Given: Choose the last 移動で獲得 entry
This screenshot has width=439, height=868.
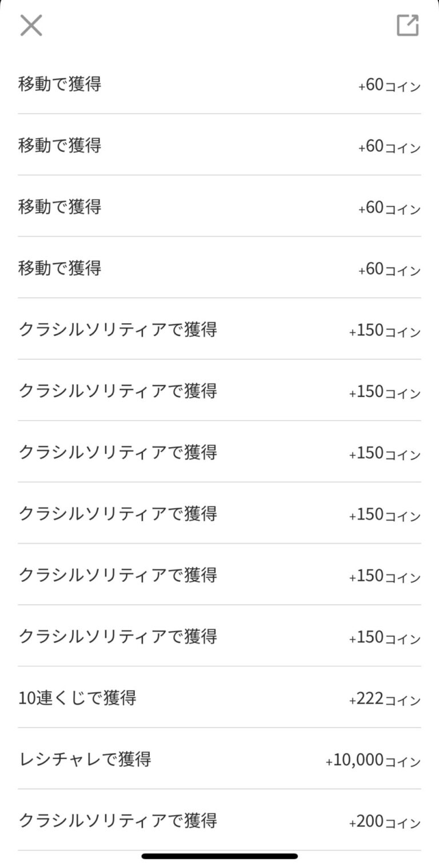Looking at the screenshot, I should 59,268.
